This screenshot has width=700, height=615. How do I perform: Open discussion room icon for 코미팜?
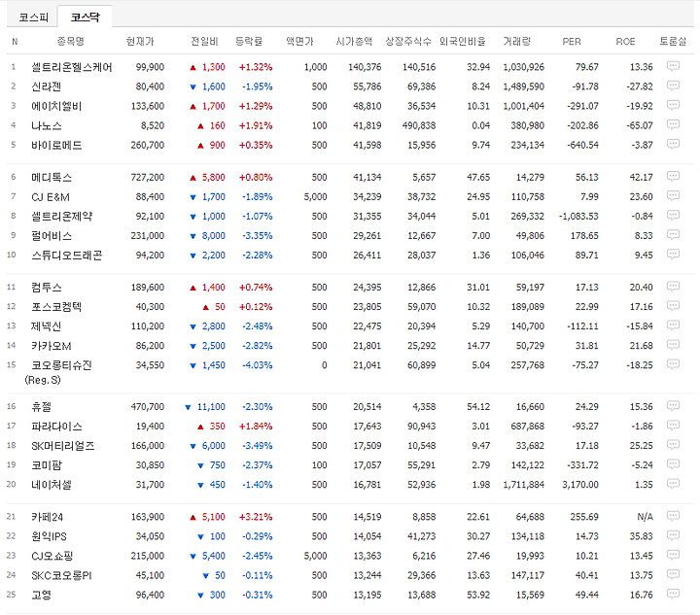tap(673, 464)
